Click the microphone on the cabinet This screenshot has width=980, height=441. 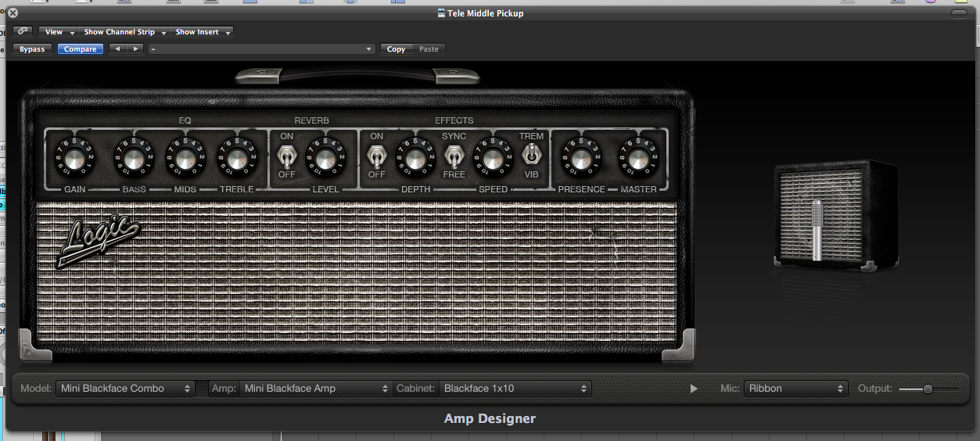tap(817, 230)
